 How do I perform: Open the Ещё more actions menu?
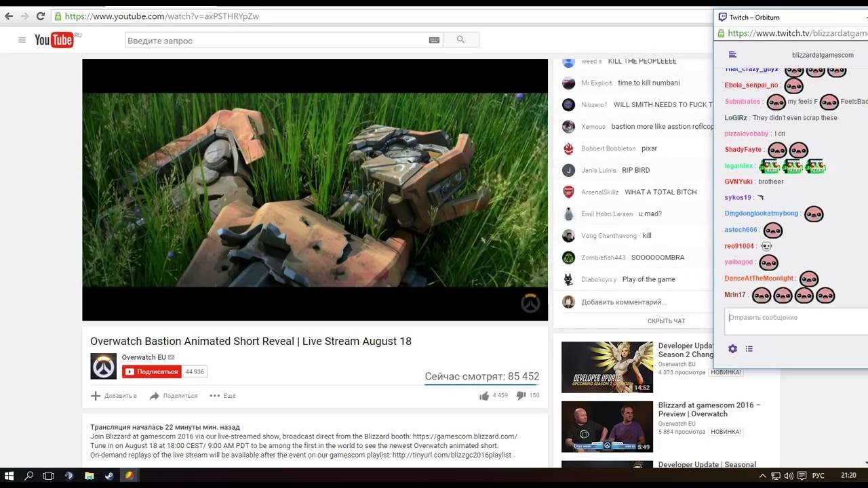coord(222,396)
